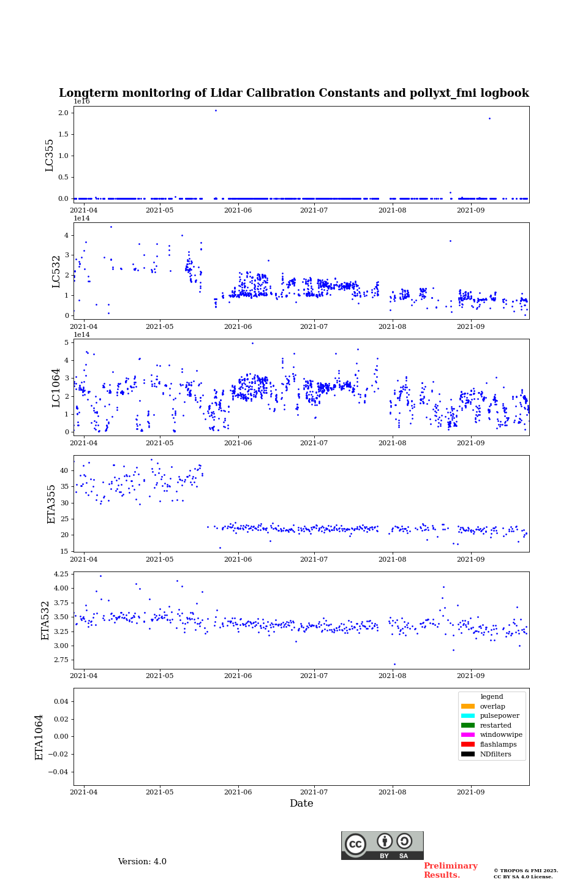Image resolution: width=588 pixels, height=882 pixels.
Task: Click the LC355 y-axis label
Action: 50,155
